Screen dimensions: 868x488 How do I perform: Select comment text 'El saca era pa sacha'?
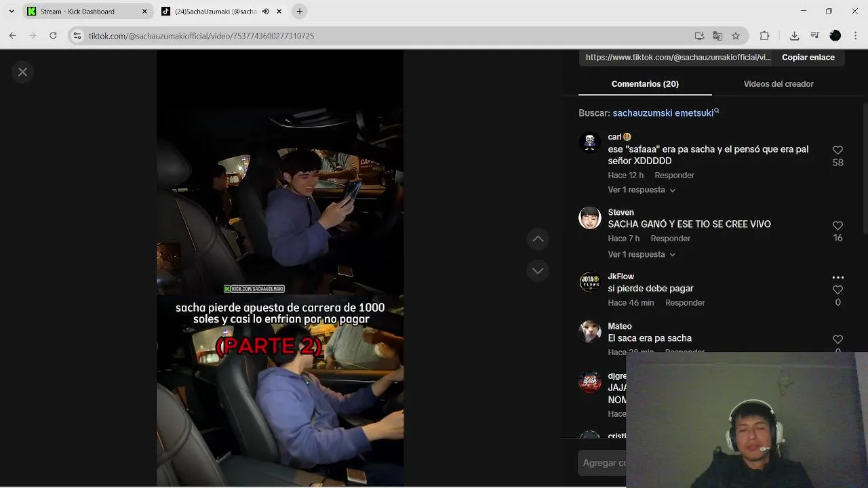(650, 338)
